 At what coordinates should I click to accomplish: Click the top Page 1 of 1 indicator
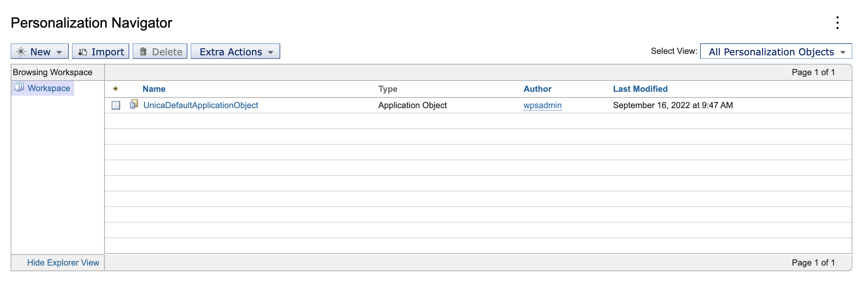(x=813, y=72)
